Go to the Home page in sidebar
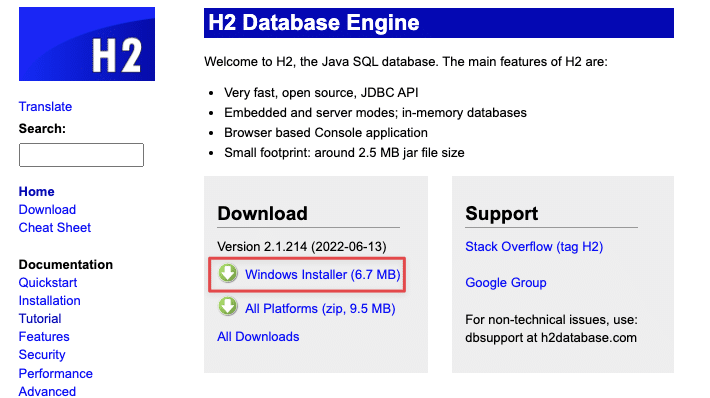The image size is (710, 398). coord(37,192)
